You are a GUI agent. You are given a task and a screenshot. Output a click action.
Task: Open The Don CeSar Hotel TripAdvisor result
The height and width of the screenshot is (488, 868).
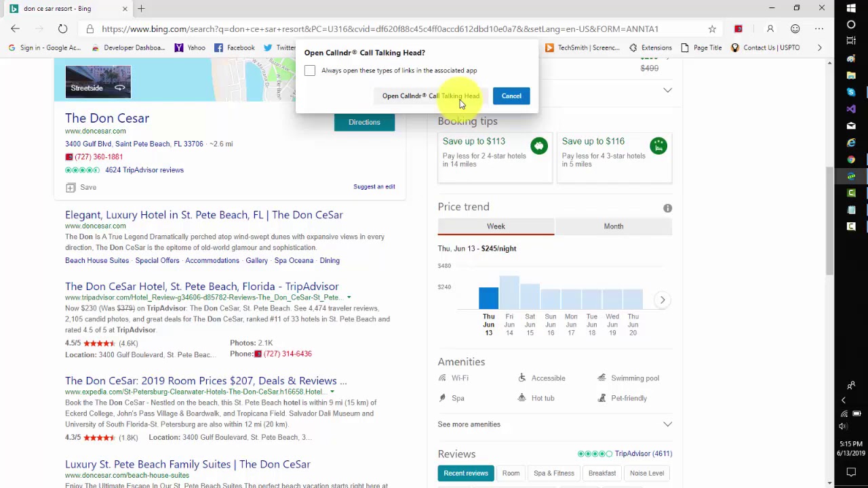click(x=202, y=286)
